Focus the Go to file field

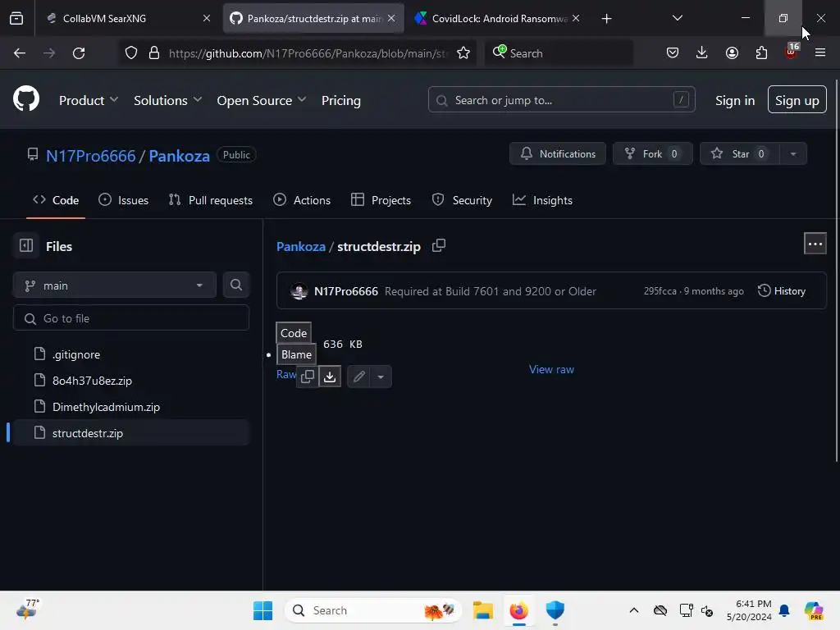tap(130, 318)
